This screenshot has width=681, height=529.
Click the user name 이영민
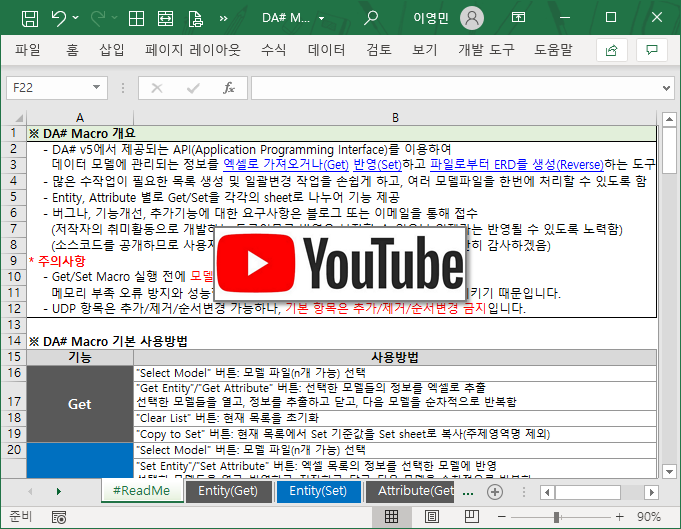(x=430, y=18)
